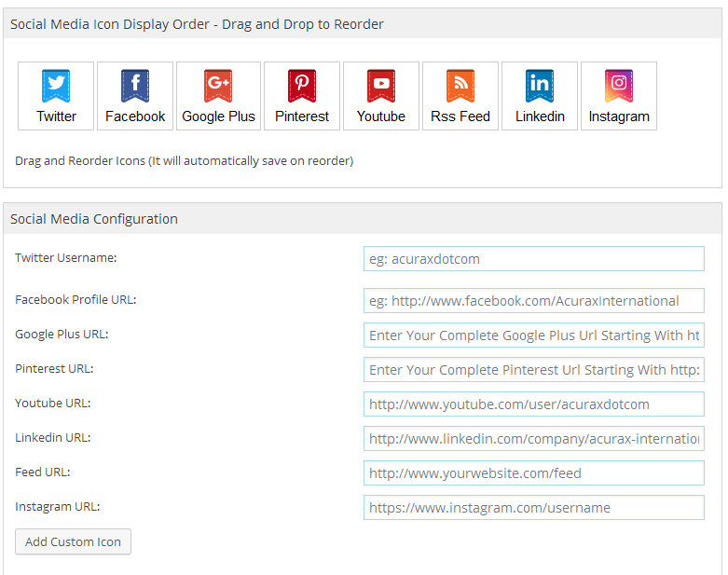The width and height of the screenshot is (728, 575).
Task: Click the Social Media Icon Display Order header
Action: [197, 24]
